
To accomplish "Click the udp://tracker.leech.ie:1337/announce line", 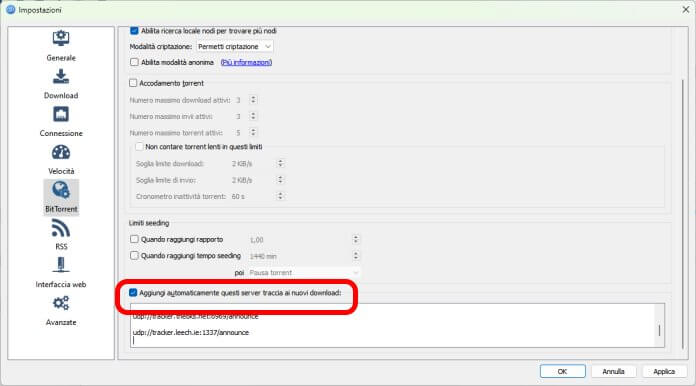I will tap(191, 332).
